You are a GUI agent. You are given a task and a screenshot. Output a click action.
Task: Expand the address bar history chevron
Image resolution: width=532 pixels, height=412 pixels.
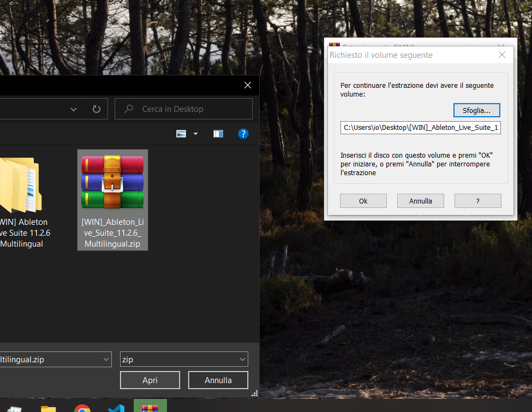[73, 109]
